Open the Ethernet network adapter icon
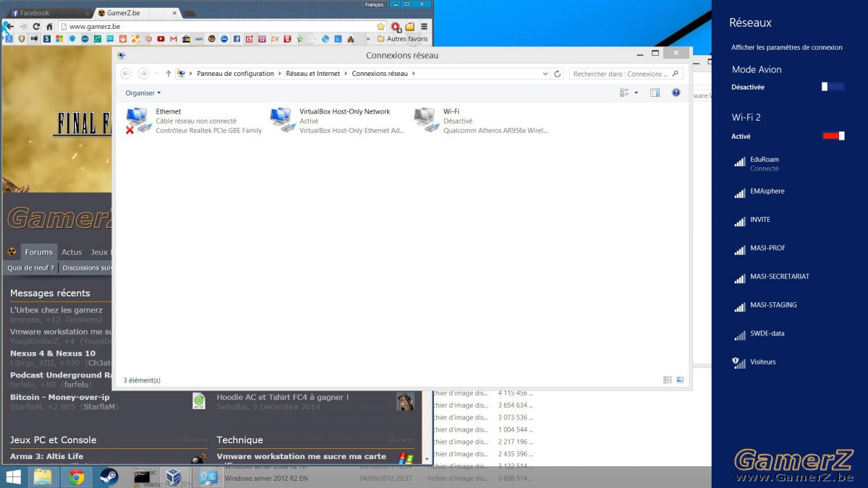This screenshot has height=488, width=868. coord(137,120)
